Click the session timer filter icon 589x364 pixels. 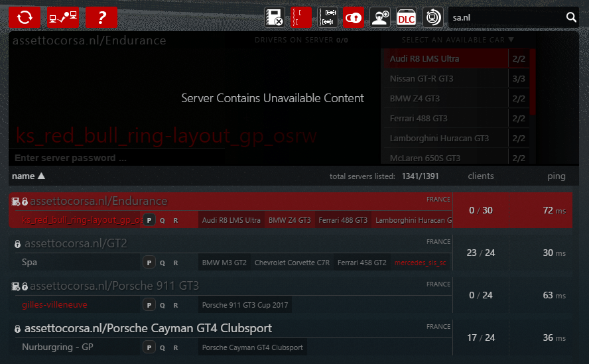pos(433,17)
